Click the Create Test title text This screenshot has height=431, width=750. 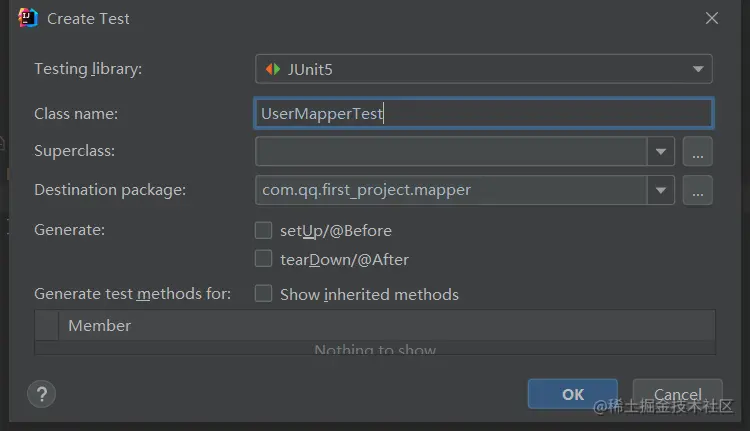pyautogui.click(x=88, y=18)
